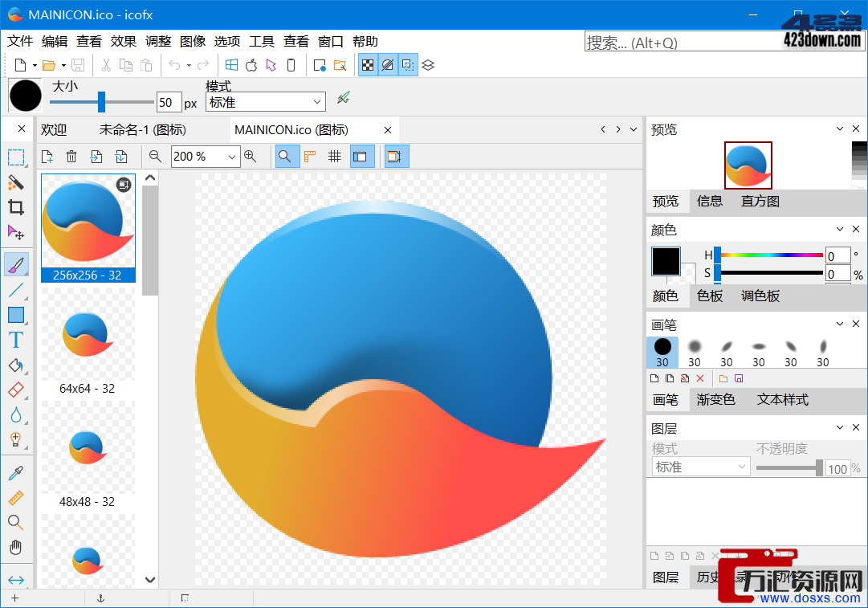Select the dodge lightbulb tool
Viewport: 868px width, 608px height.
(x=16, y=439)
